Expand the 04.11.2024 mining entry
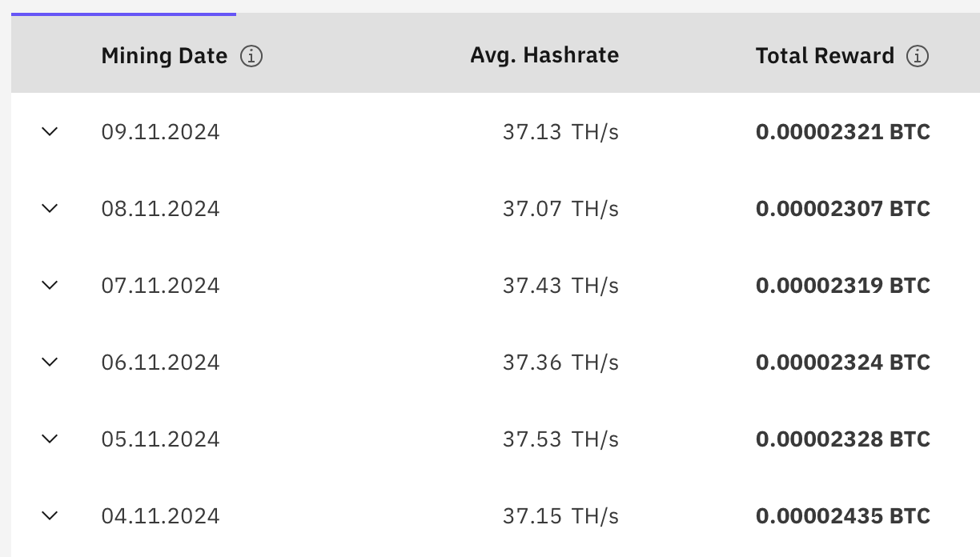980x557 pixels. tap(50, 515)
